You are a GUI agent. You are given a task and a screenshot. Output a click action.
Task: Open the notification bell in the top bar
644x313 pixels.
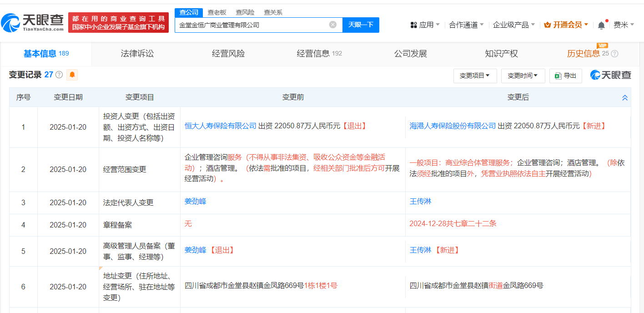point(601,25)
